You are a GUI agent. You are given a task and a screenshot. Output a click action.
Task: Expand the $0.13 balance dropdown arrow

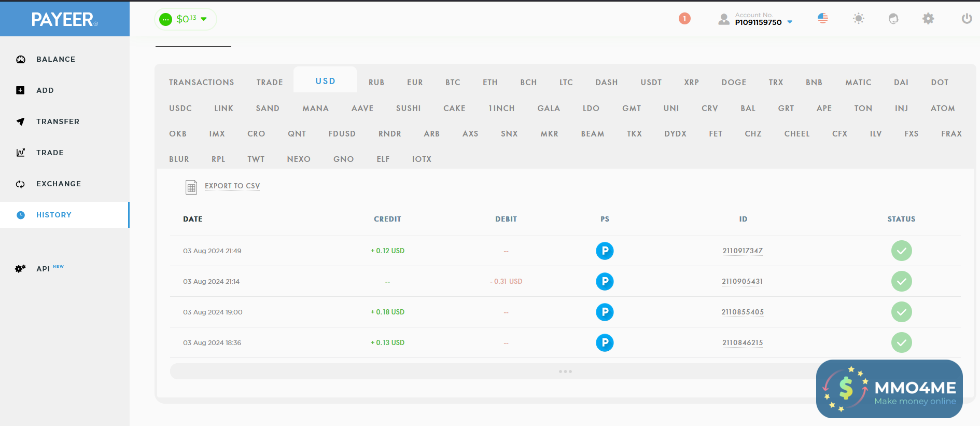[x=204, y=19]
